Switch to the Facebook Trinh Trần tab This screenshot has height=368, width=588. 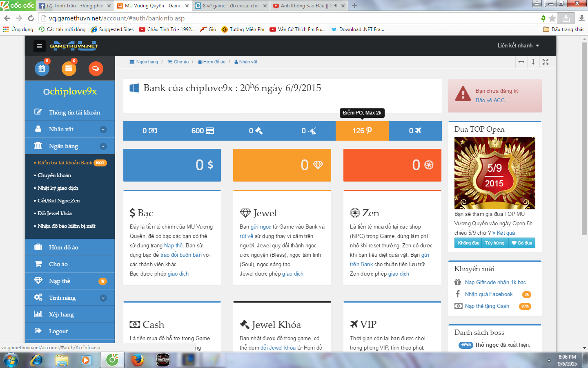coord(75,6)
